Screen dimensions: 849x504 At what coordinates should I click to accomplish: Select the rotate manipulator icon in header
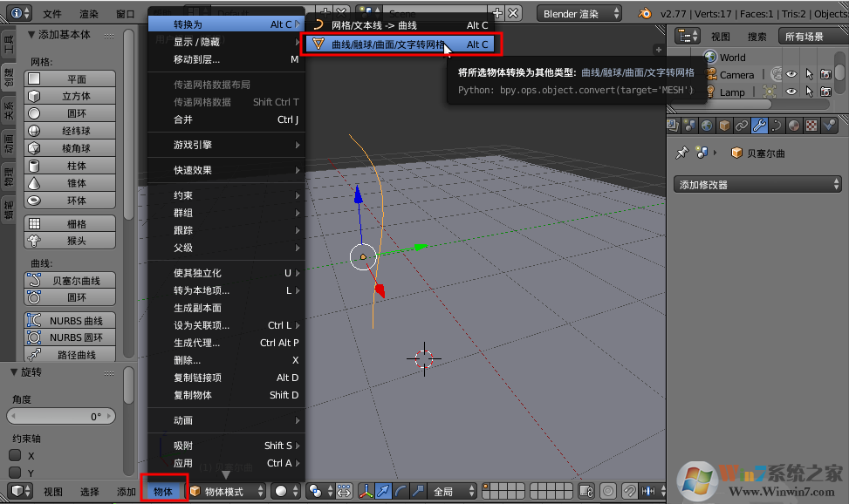(402, 492)
